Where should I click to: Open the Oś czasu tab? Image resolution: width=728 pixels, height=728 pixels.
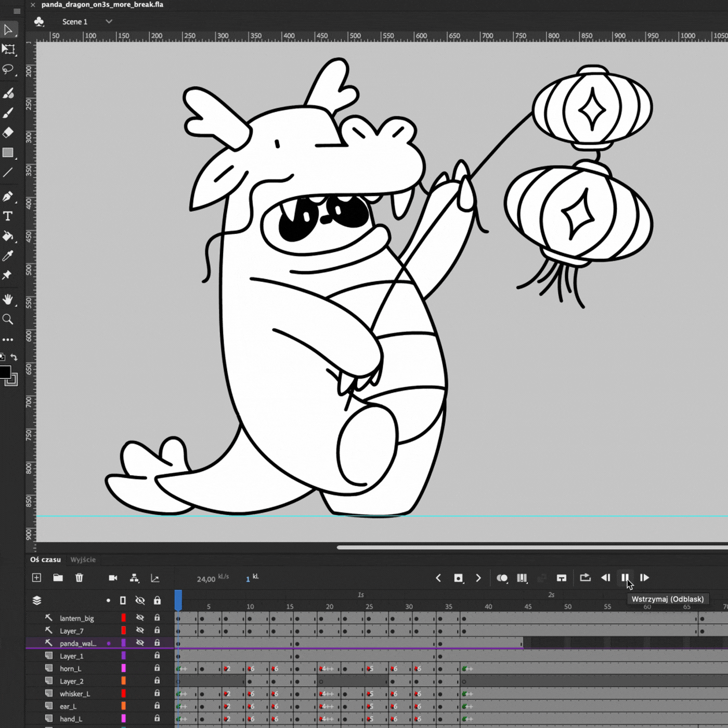(x=45, y=560)
